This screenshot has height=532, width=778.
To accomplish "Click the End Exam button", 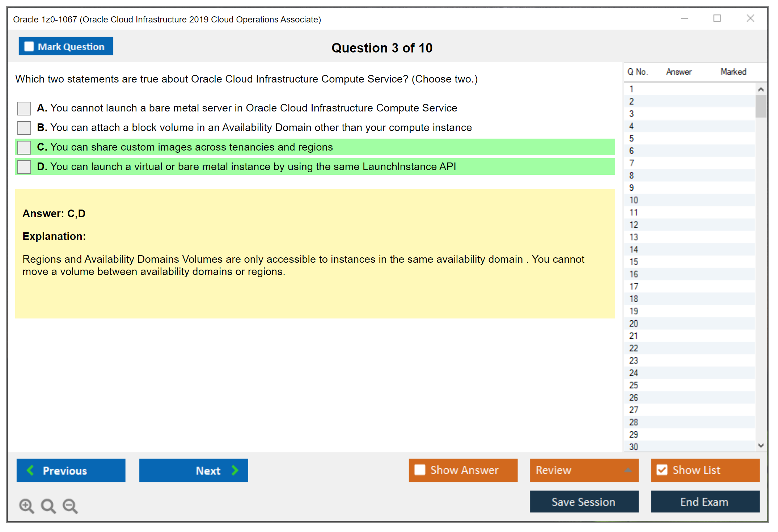I will coord(705,502).
